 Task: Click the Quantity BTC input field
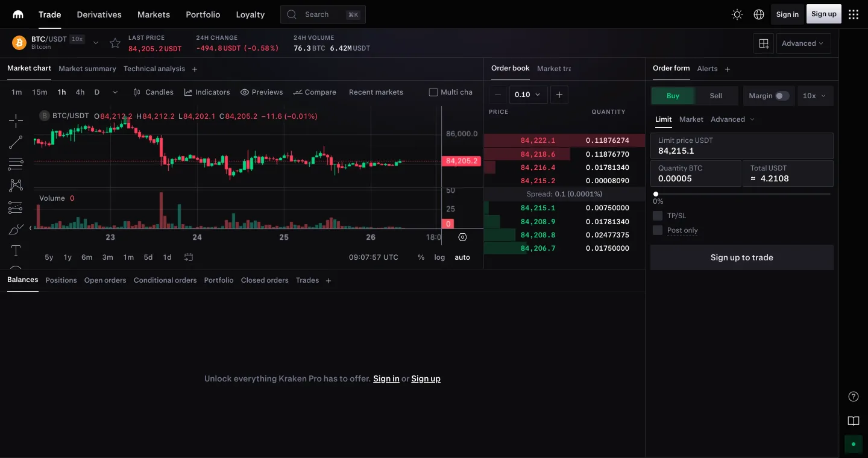696,174
